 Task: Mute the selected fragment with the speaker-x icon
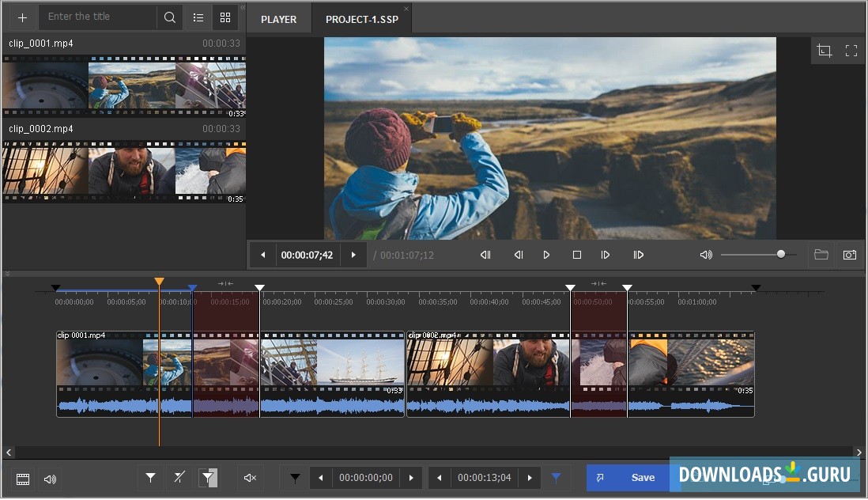(x=250, y=478)
